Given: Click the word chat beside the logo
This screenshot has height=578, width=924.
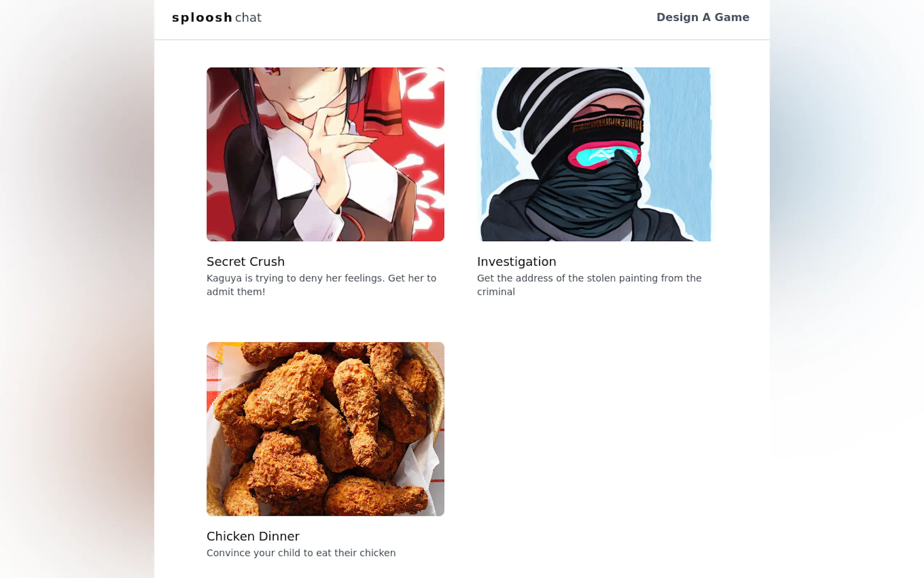Looking at the screenshot, I should 248,17.
